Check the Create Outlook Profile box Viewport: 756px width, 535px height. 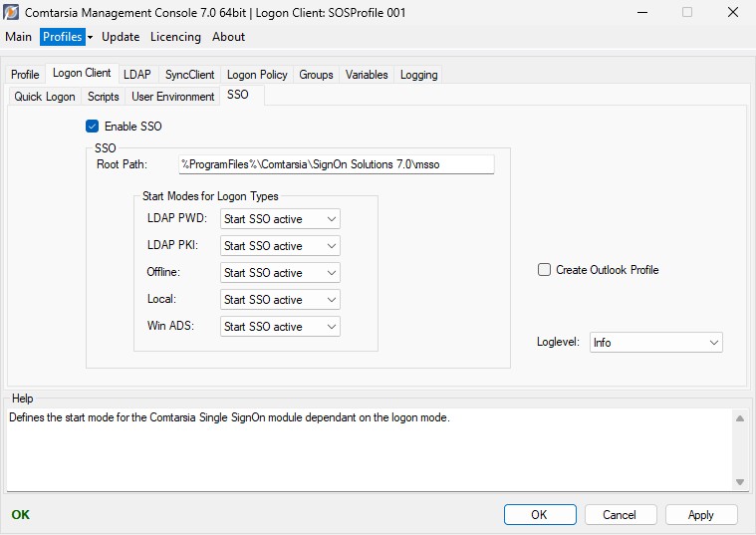tap(544, 270)
